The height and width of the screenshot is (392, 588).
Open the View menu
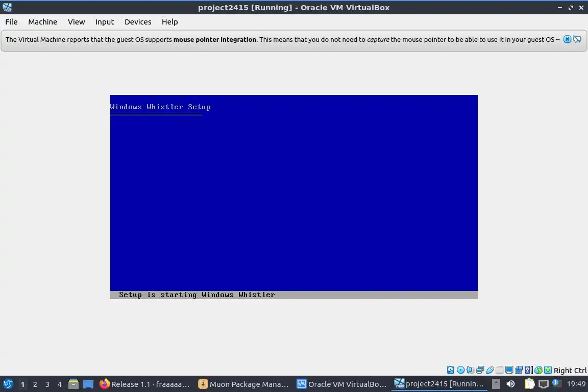click(76, 22)
